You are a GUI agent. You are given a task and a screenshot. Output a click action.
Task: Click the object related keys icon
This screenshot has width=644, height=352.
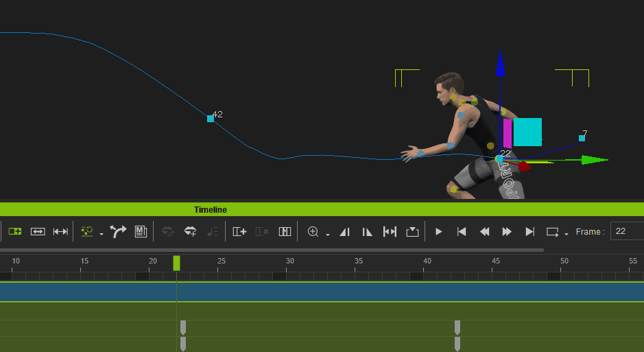pos(87,232)
